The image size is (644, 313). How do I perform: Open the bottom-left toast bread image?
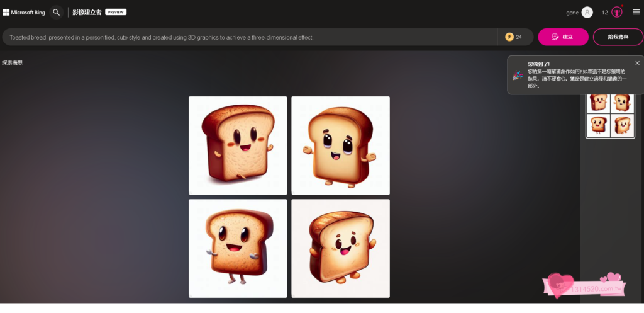238,248
